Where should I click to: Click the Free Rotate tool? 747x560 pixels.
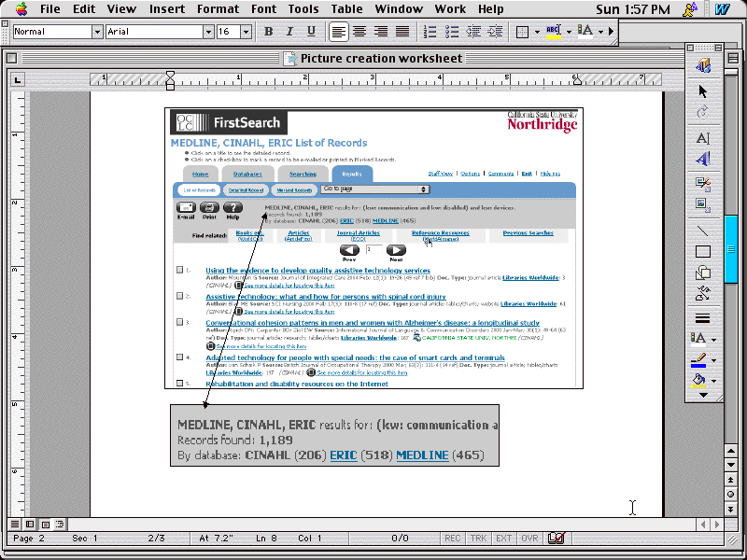pos(703,112)
